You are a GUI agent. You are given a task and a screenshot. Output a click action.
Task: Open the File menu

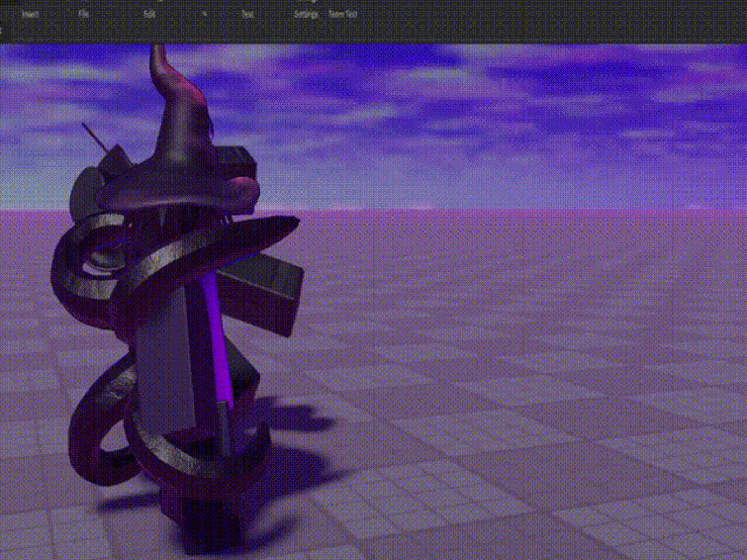84,16
